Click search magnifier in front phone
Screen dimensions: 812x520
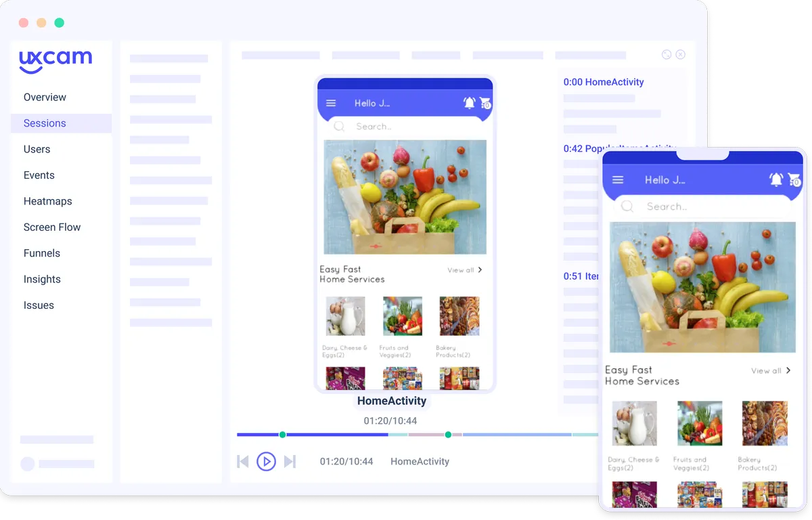pyautogui.click(x=627, y=207)
